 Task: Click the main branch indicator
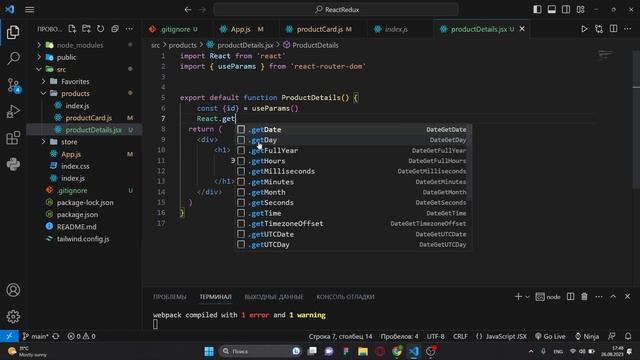(36, 336)
